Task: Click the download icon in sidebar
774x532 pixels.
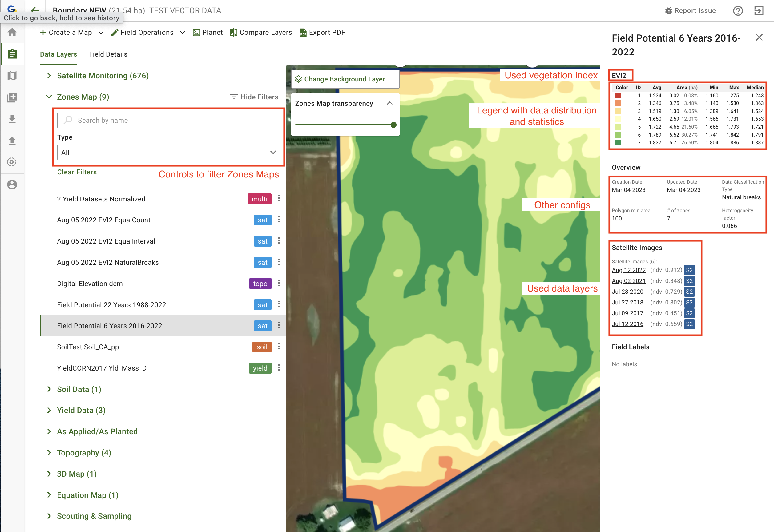Action: click(x=12, y=119)
